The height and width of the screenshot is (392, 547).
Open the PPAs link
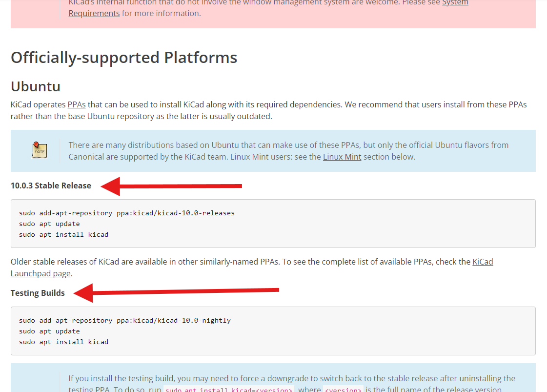tap(77, 104)
